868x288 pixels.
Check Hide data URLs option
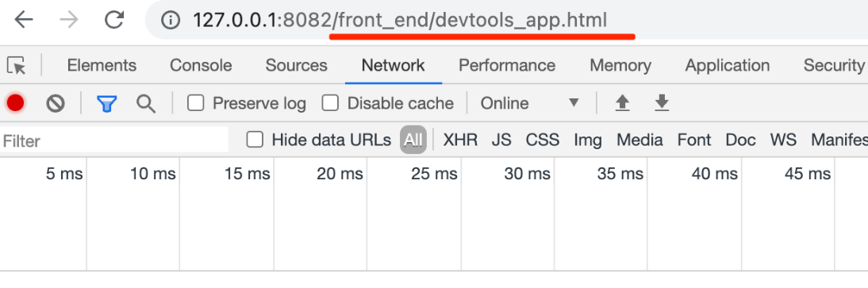coord(255,140)
